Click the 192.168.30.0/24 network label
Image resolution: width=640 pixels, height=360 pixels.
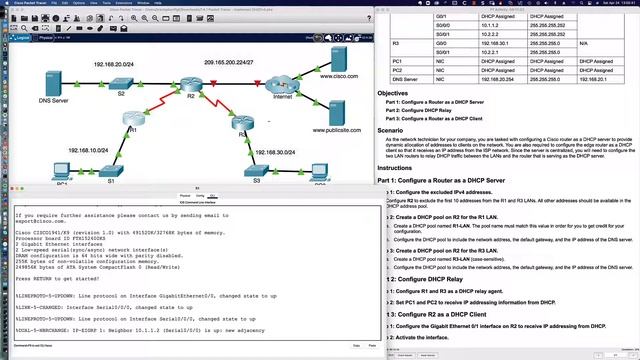(275, 152)
